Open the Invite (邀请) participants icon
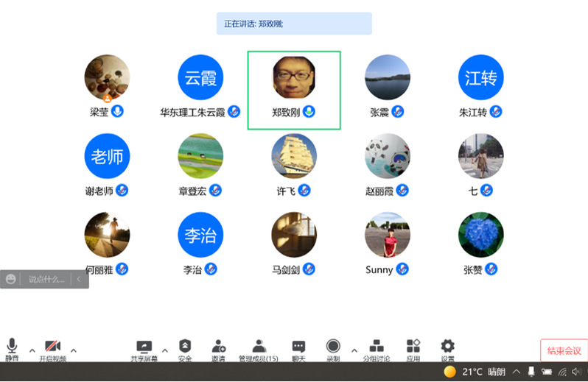This screenshot has height=382, width=588. [x=219, y=346]
